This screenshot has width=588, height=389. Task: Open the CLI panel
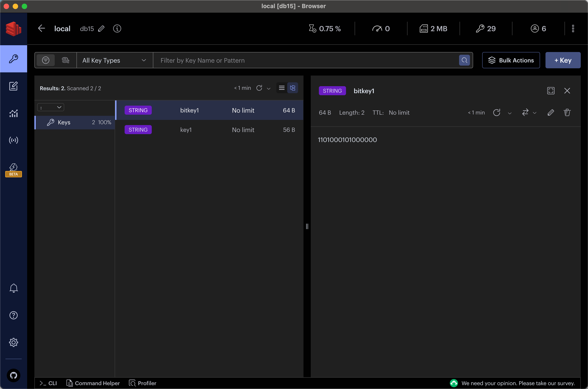(48, 383)
